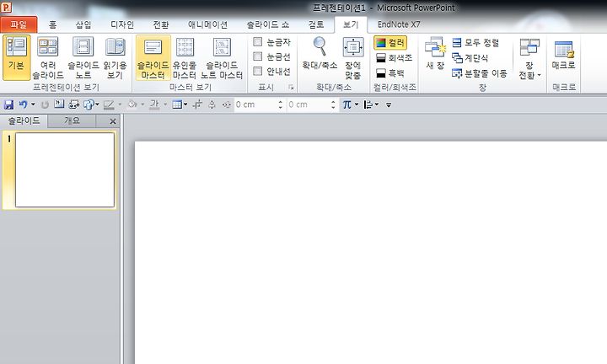Click the second 0 cm field spinner arrows

tap(333, 104)
